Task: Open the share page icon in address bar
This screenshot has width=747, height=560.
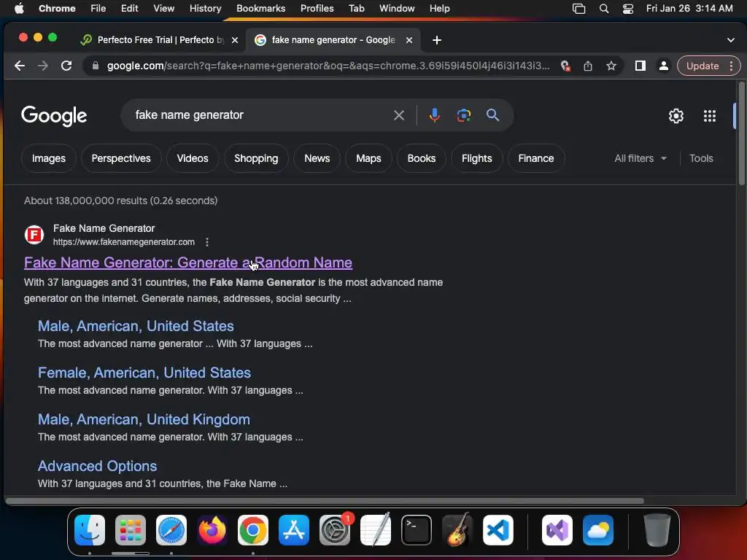Action: click(x=588, y=66)
